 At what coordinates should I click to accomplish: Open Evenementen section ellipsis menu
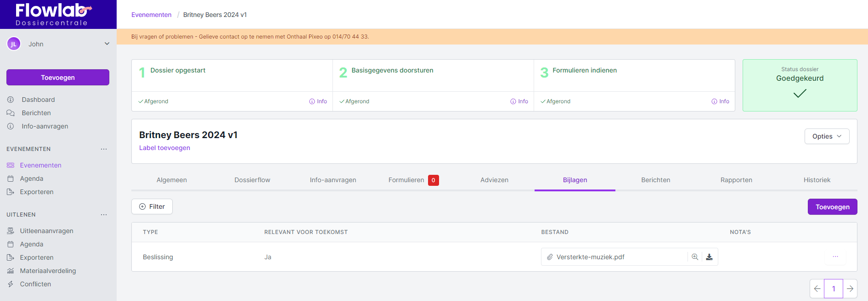[x=104, y=149]
